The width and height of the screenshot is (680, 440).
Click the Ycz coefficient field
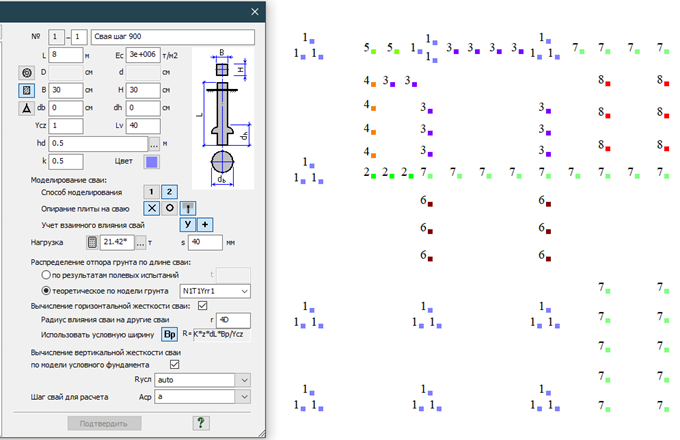65,126
